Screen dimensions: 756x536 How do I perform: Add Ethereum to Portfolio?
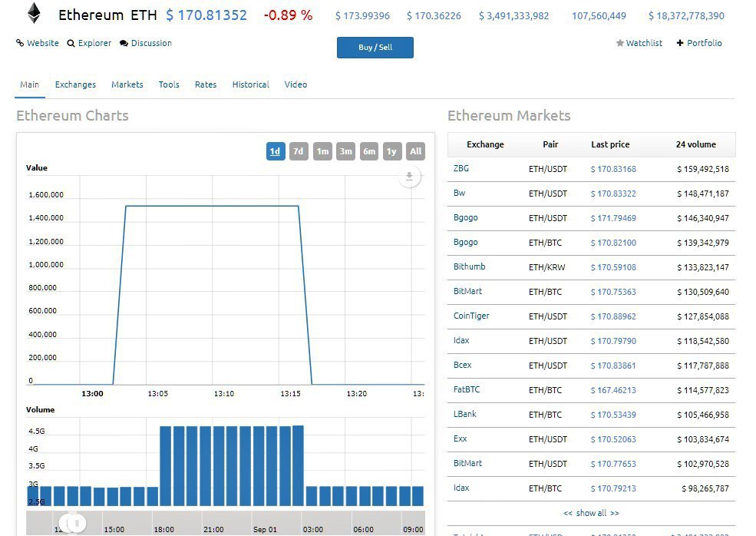(699, 43)
